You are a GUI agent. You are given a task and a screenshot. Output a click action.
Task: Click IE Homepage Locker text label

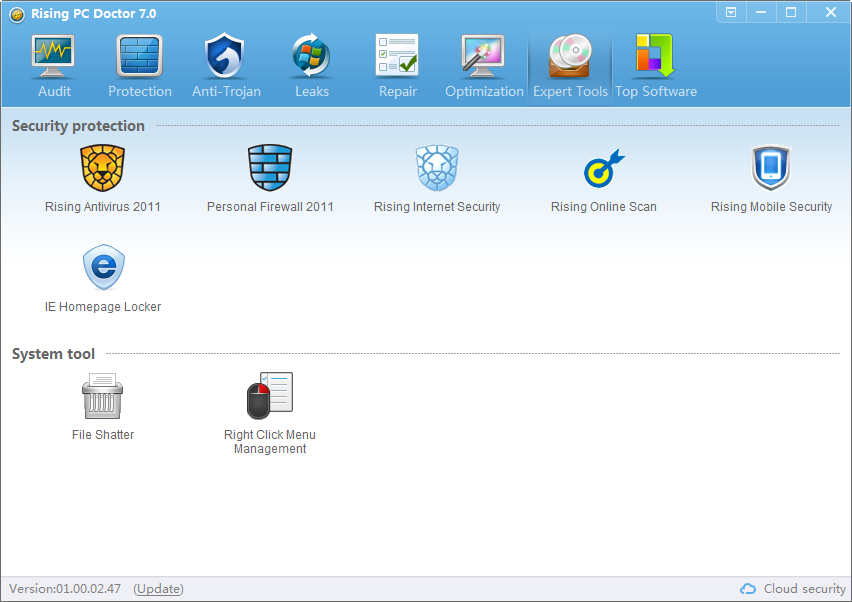click(x=103, y=307)
